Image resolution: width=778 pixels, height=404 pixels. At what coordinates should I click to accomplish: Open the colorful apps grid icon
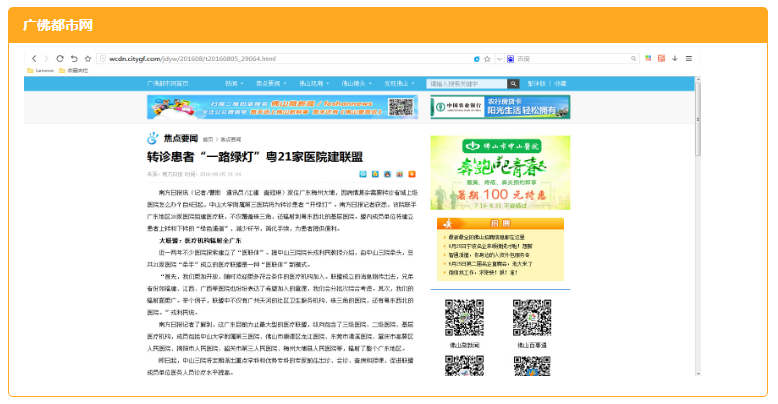tap(648, 59)
